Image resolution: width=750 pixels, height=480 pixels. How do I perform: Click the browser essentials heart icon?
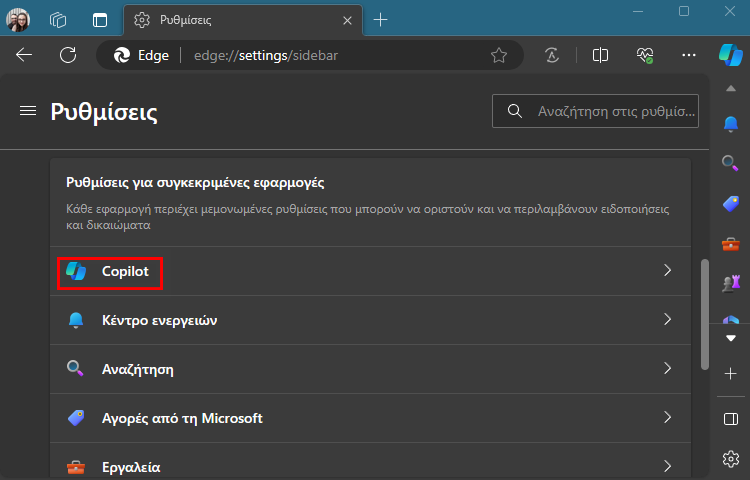(645, 55)
